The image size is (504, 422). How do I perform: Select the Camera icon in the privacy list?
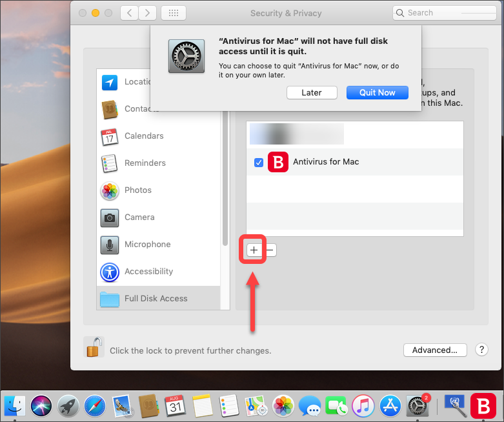(110, 218)
